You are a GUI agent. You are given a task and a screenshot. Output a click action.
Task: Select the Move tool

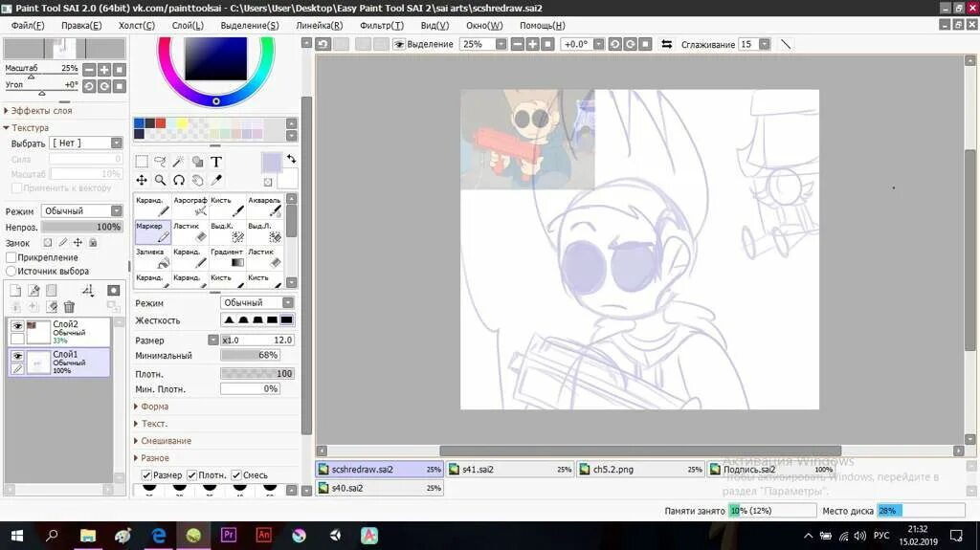click(x=142, y=180)
